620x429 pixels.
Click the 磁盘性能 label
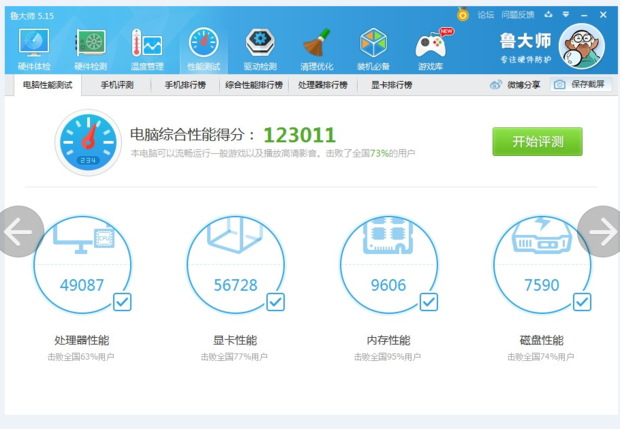click(542, 340)
